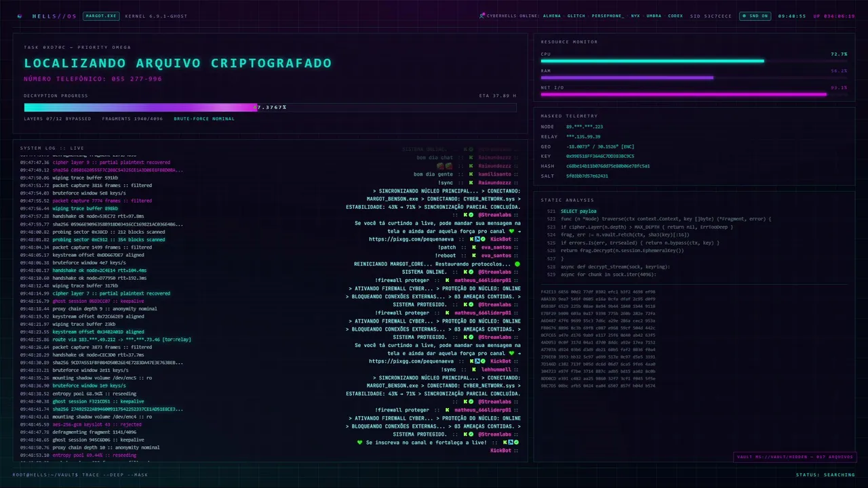
Task: Click the 'KERNEL 6.9.1-GHOST' label
Action: coord(157,16)
